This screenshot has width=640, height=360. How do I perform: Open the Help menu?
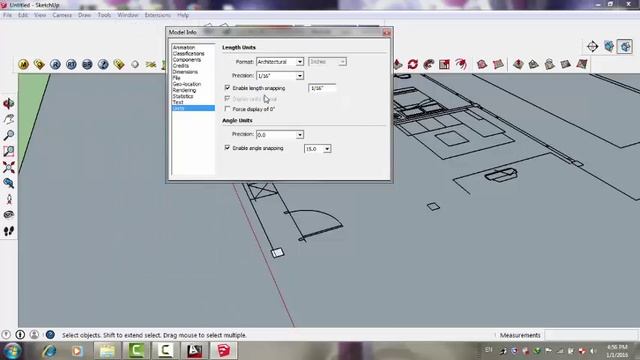pos(183,15)
